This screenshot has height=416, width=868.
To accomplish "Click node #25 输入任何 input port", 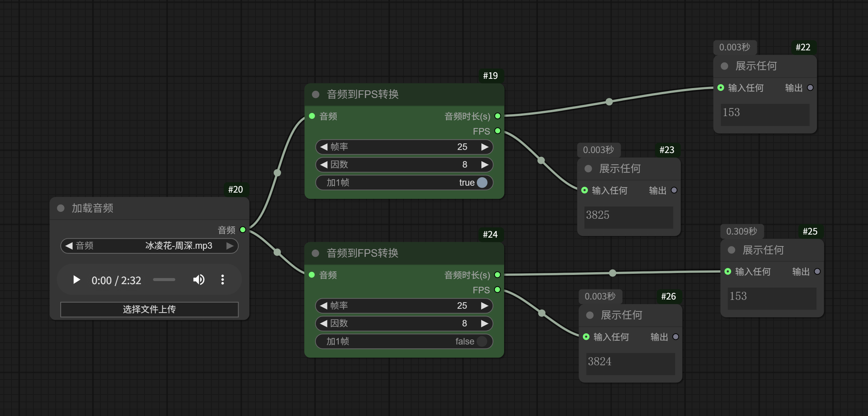I will (x=728, y=271).
